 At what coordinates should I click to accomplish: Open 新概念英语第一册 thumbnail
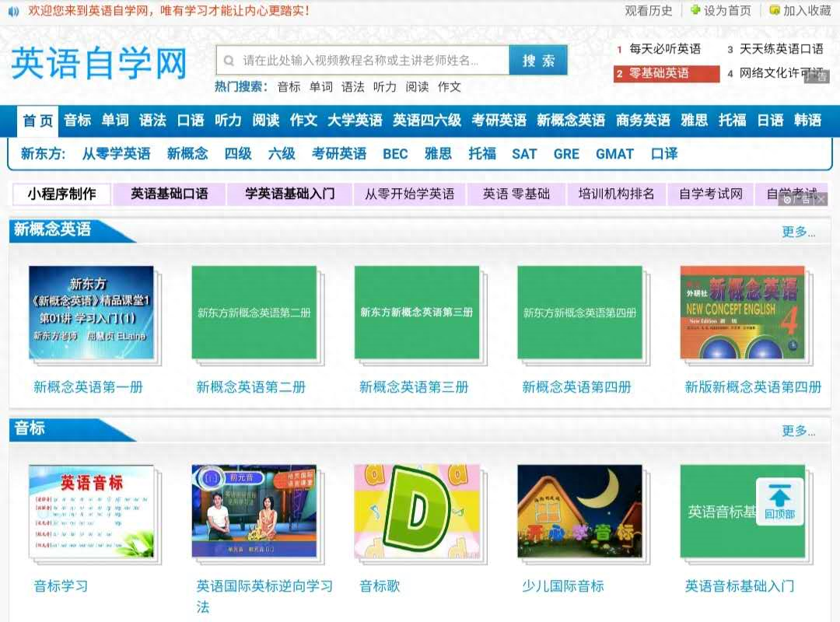tap(91, 313)
